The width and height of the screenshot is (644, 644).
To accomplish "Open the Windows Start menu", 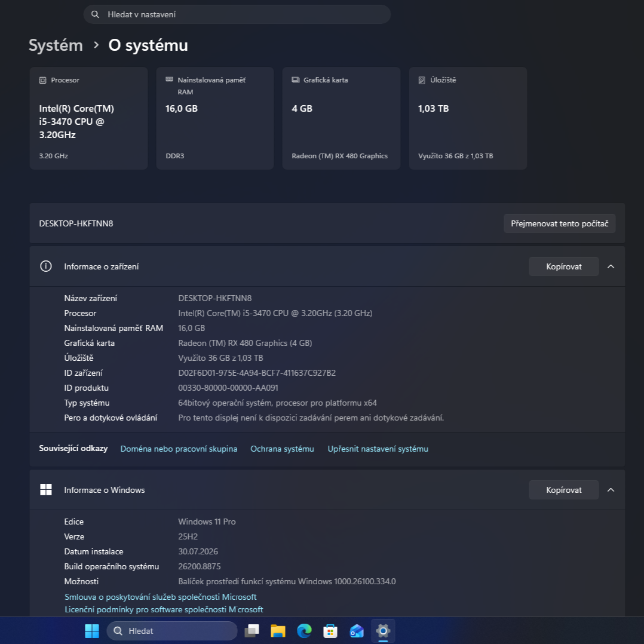I will (x=91, y=631).
